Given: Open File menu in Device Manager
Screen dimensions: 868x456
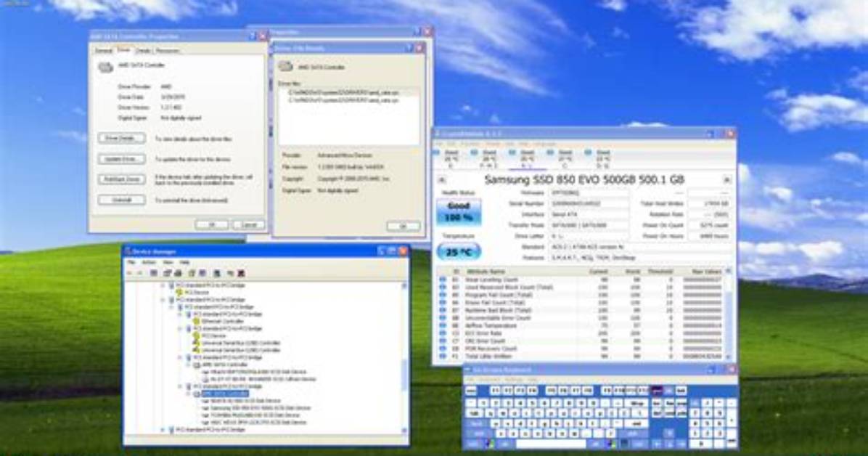Looking at the screenshot, I should [x=131, y=262].
